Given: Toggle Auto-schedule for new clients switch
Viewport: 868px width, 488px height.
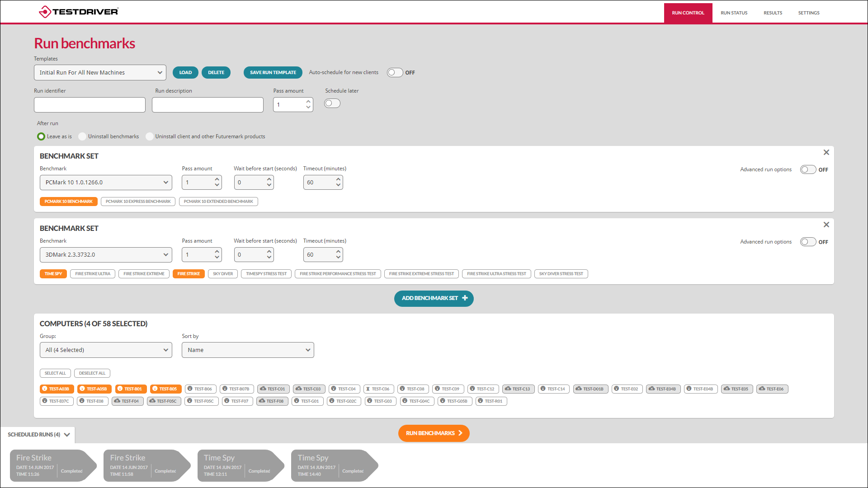Looking at the screenshot, I should tap(395, 73).
